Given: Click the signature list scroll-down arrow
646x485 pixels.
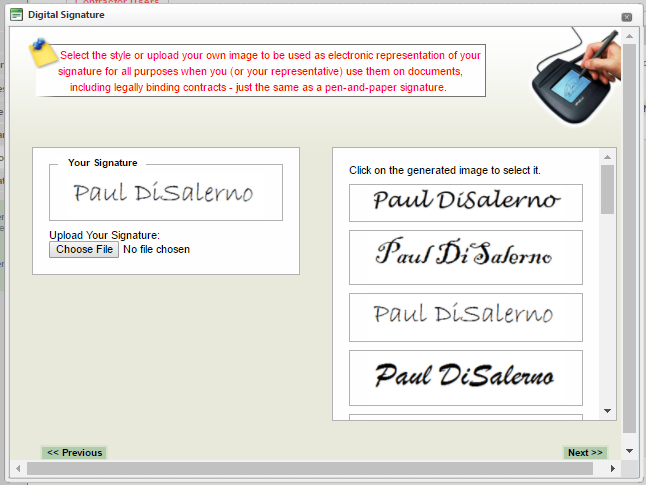Looking at the screenshot, I should click(x=607, y=411).
